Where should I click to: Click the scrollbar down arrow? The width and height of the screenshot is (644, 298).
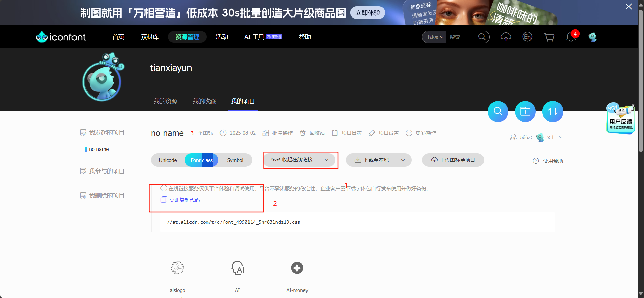click(x=641, y=294)
